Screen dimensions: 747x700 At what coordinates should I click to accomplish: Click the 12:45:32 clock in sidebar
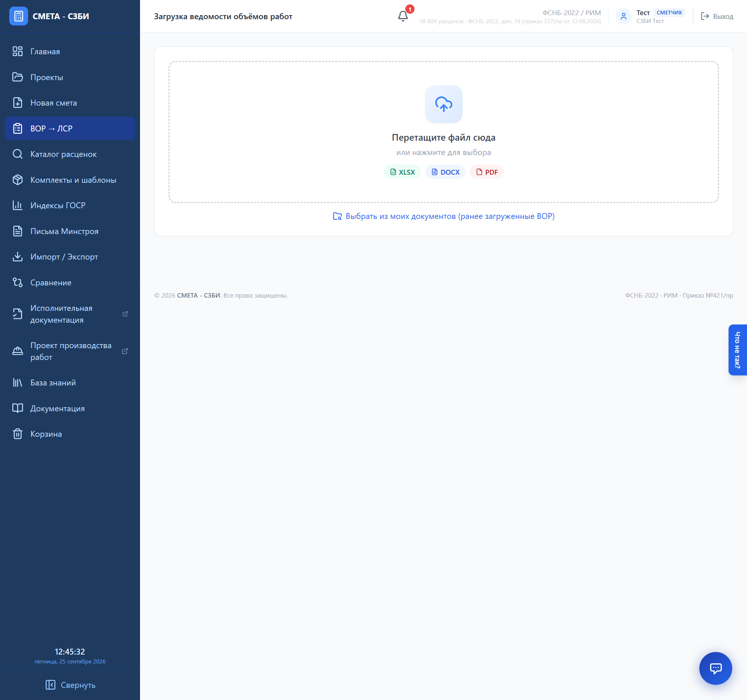click(70, 652)
